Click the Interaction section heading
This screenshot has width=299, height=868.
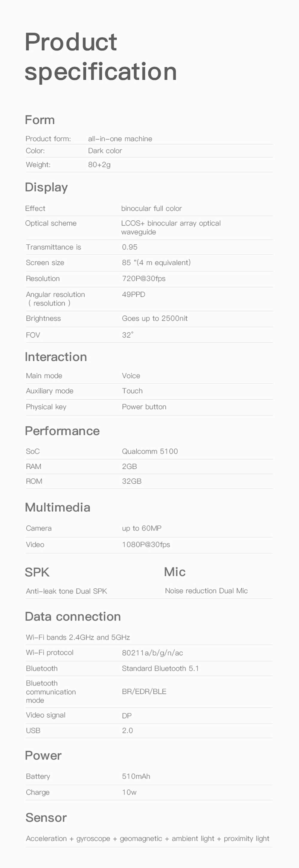click(56, 357)
